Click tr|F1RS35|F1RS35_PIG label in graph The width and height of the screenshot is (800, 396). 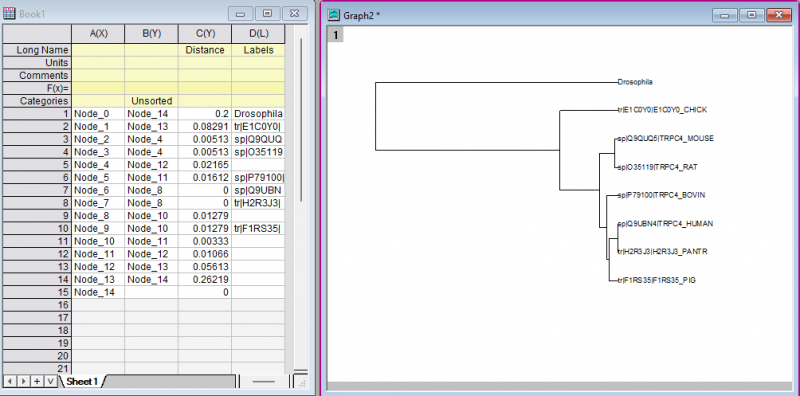pyautogui.click(x=657, y=280)
